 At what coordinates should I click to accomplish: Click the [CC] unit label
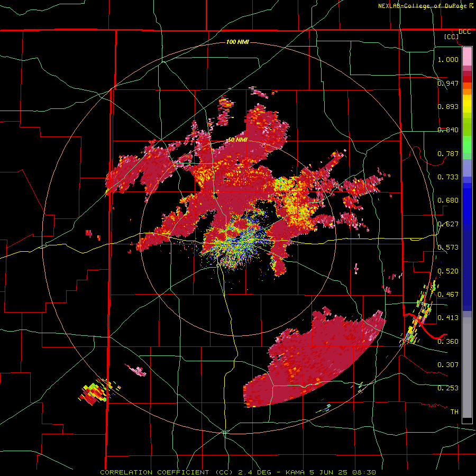451,36
